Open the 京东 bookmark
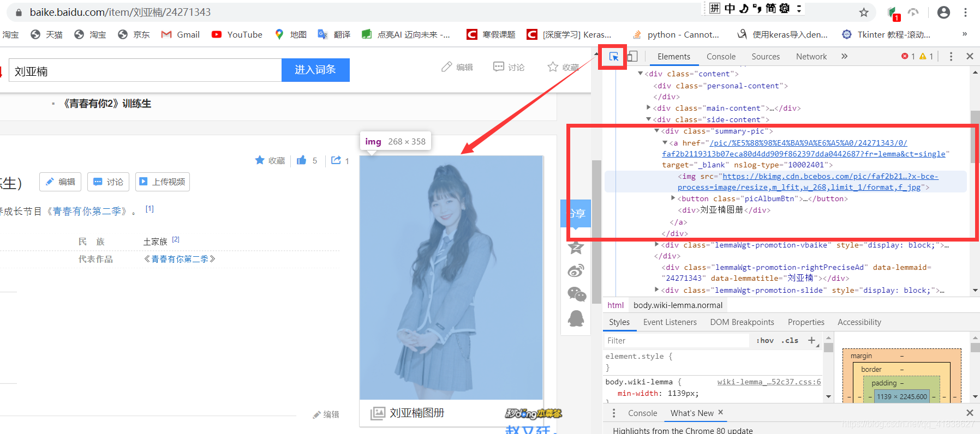Viewport: 980px width, 434px height. pyautogui.click(x=134, y=34)
